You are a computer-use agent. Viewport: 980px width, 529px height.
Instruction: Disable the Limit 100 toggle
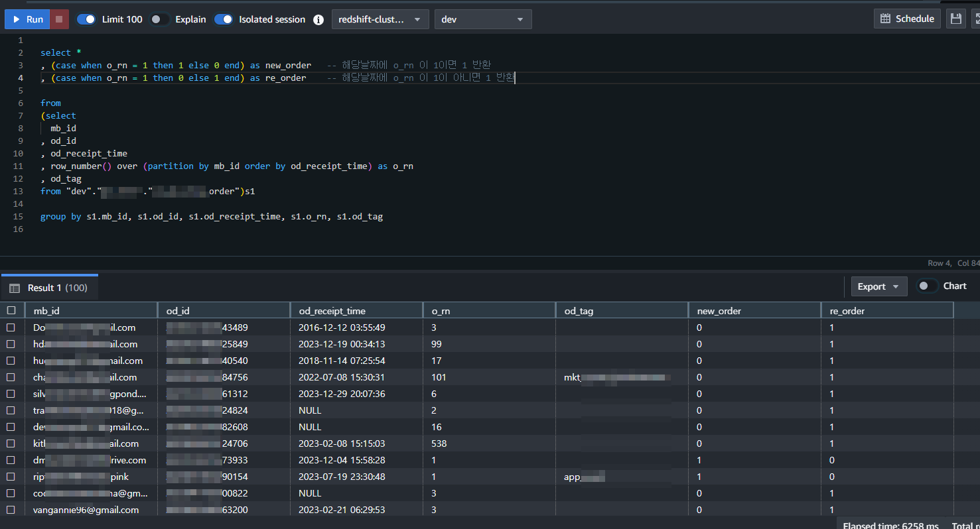coord(86,19)
